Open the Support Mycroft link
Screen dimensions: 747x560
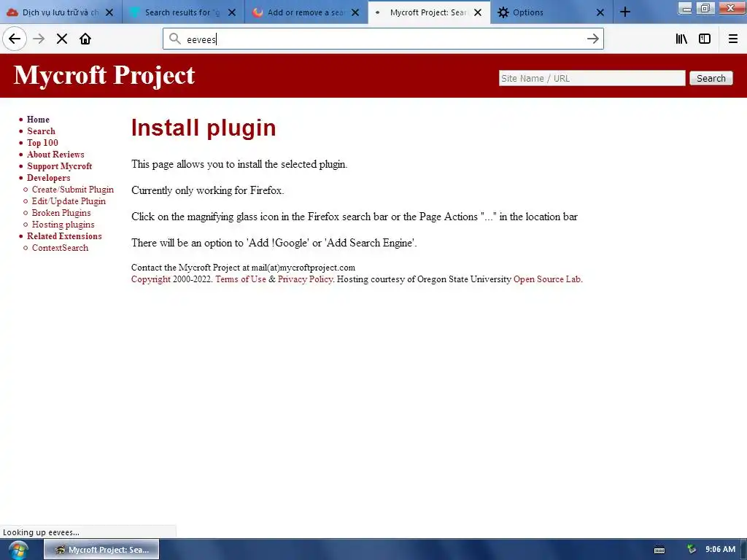[60, 166]
